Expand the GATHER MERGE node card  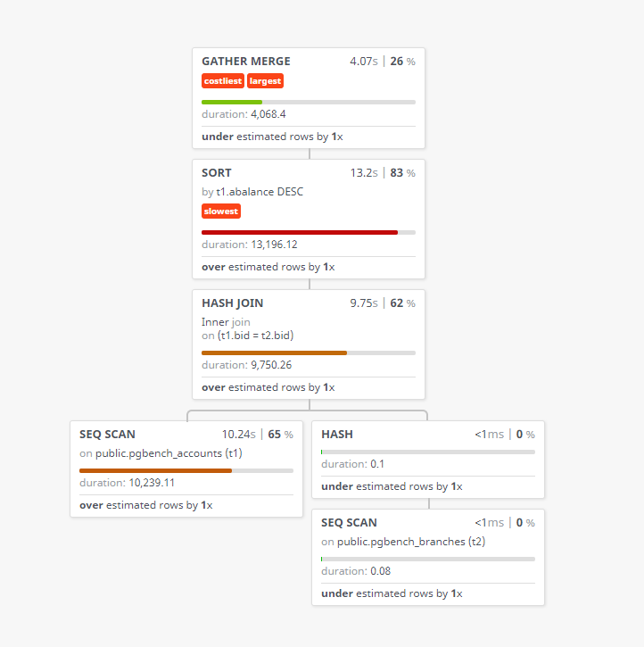pos(246,62)
